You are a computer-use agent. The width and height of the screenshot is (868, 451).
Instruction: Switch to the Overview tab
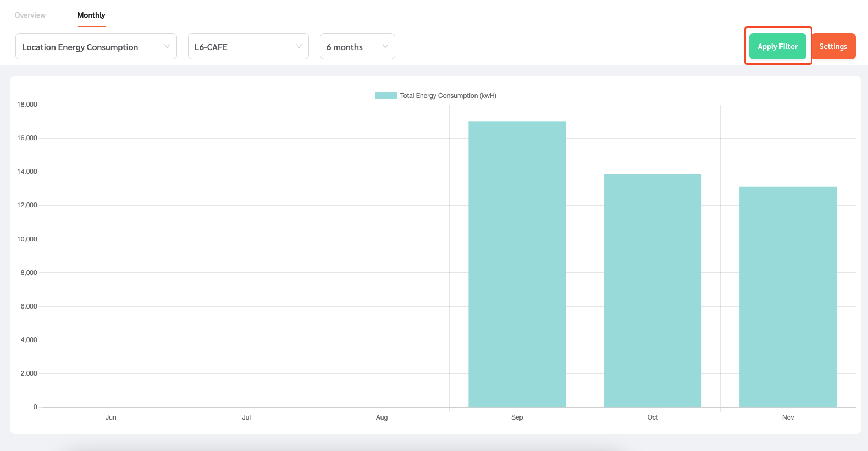tap(30, 15)
